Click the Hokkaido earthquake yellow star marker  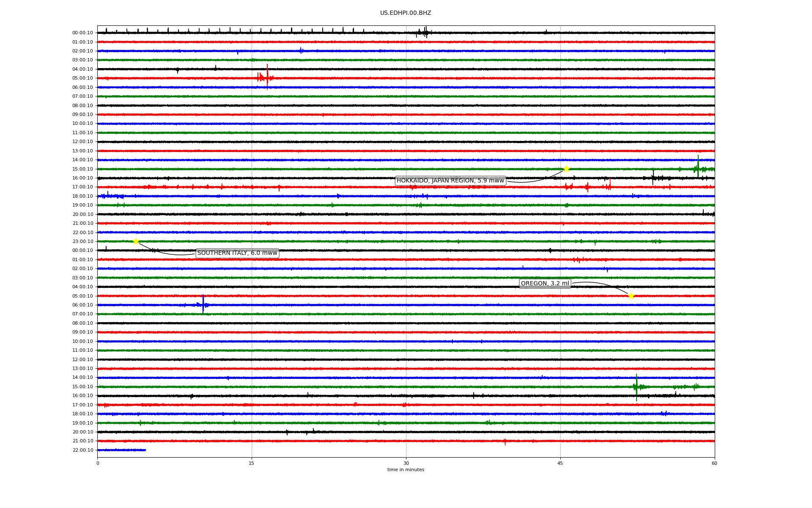click(x=566, y=169)
